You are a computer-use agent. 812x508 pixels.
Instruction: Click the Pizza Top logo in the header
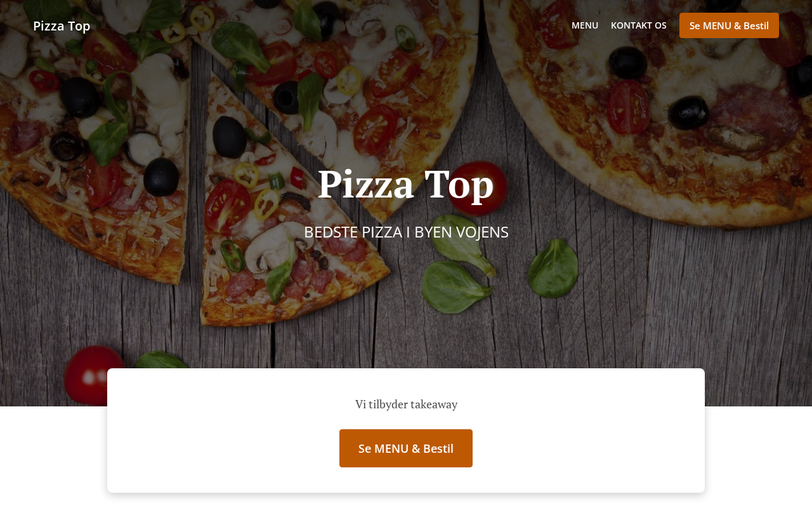pos(62,26)
